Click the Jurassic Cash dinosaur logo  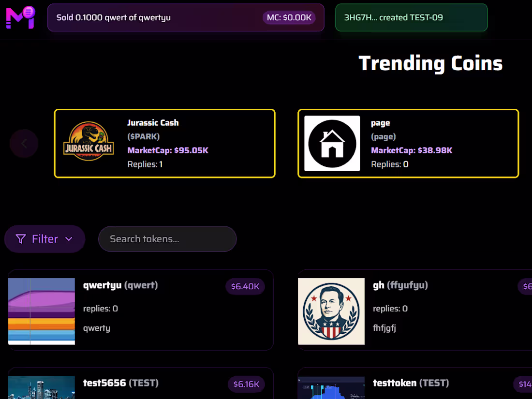point(89,143)
